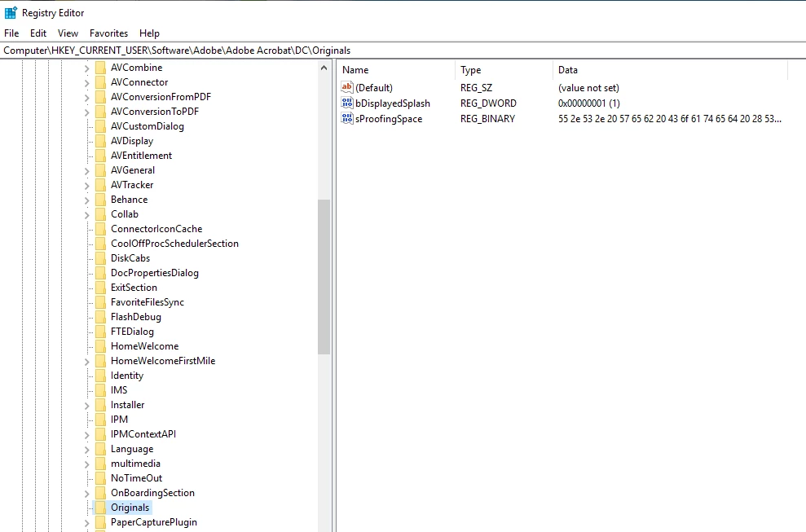The height and width of the screenshot is (532, 806).
Task: Expand the AVConnector key
Action: (86, 83)
